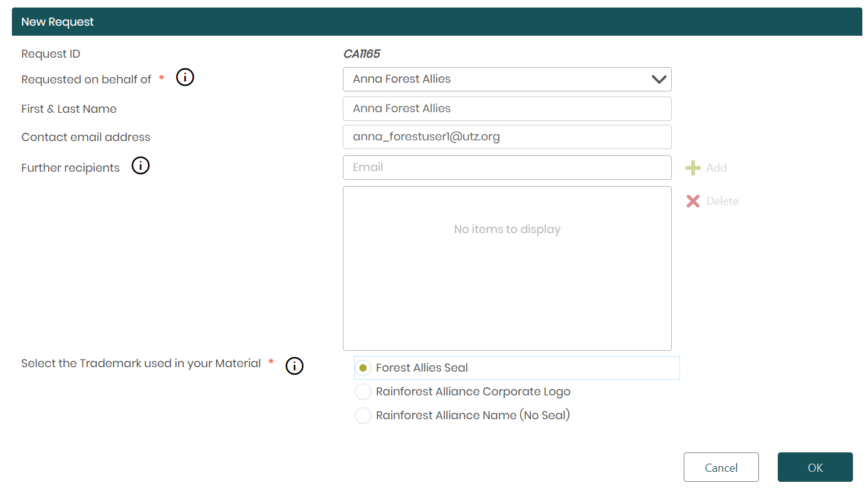
Task: Open info icon beside Requested on behalf of
Action: [185, 78]
